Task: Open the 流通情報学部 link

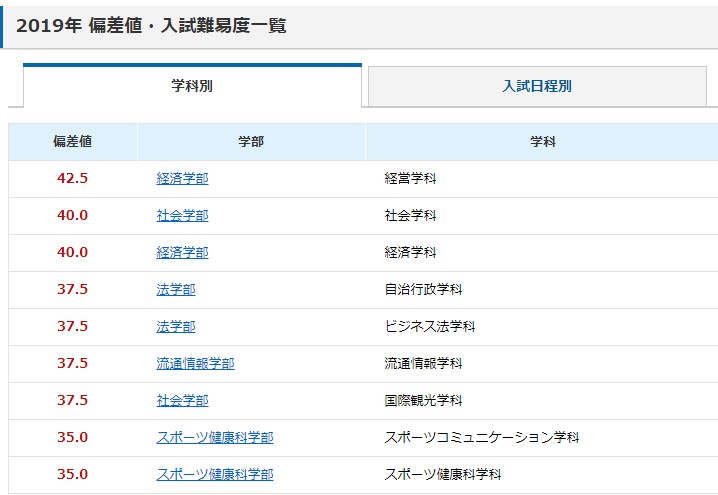Action: [x=196, y=364]
